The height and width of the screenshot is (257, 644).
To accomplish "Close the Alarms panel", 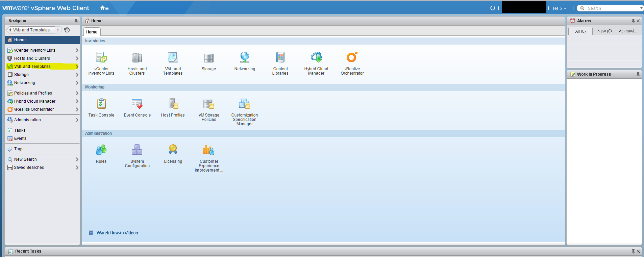I will point(638,21).
